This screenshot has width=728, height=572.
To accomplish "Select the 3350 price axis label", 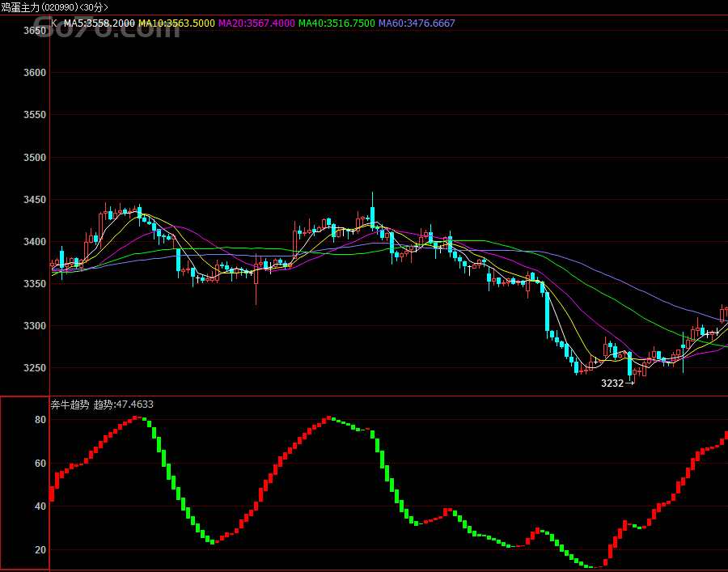I will (x=35, y=284).
